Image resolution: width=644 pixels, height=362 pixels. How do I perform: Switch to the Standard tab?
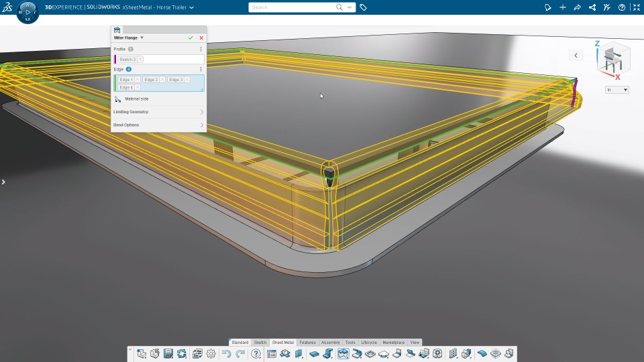tap(240, 343)
